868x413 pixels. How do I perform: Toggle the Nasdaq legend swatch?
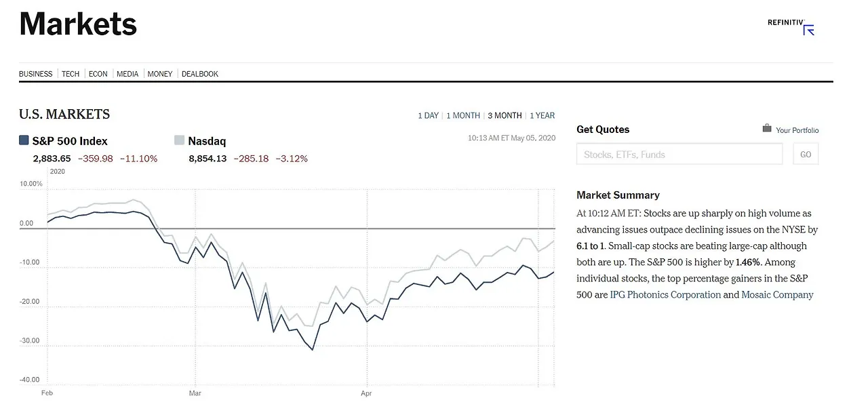179,140
